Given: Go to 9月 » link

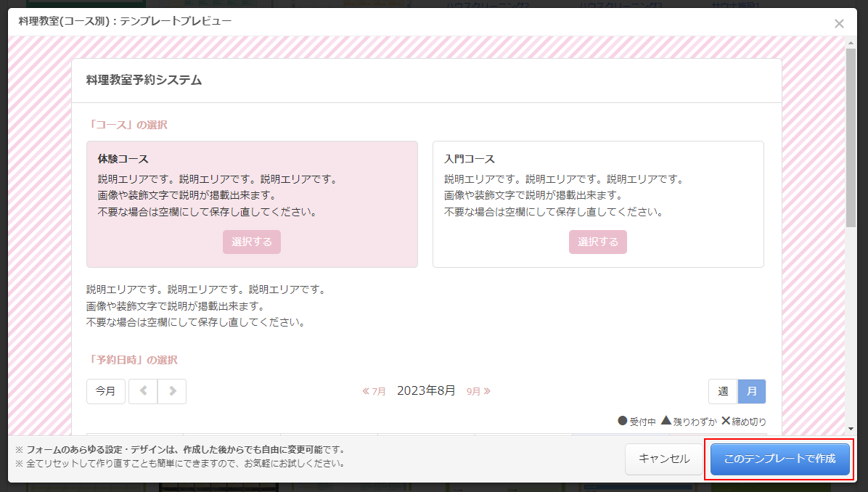Looking at the screenshot, I should pos(478,391).
